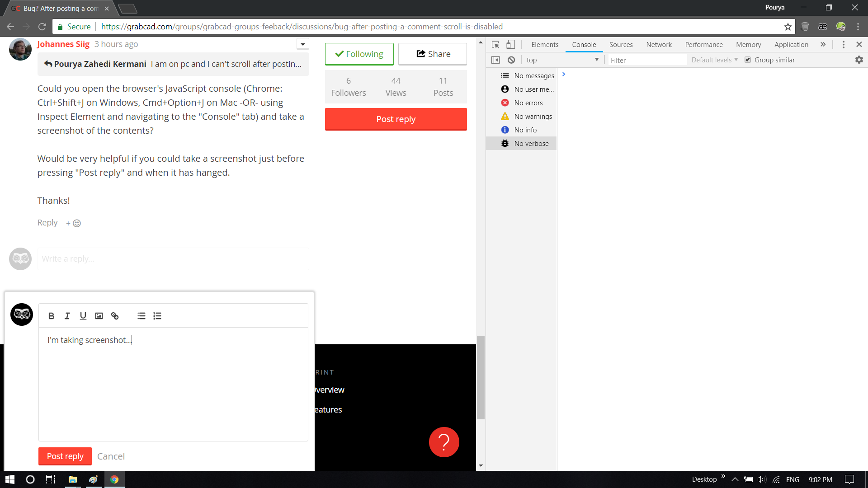Image resolution: width=868 pixels, height=488 pixels.
Task: Toggle Following status for this discussion
Action: point(359,54)
